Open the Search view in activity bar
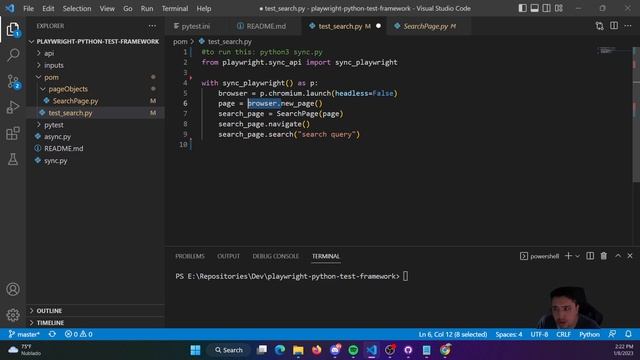 click(13, 55)
